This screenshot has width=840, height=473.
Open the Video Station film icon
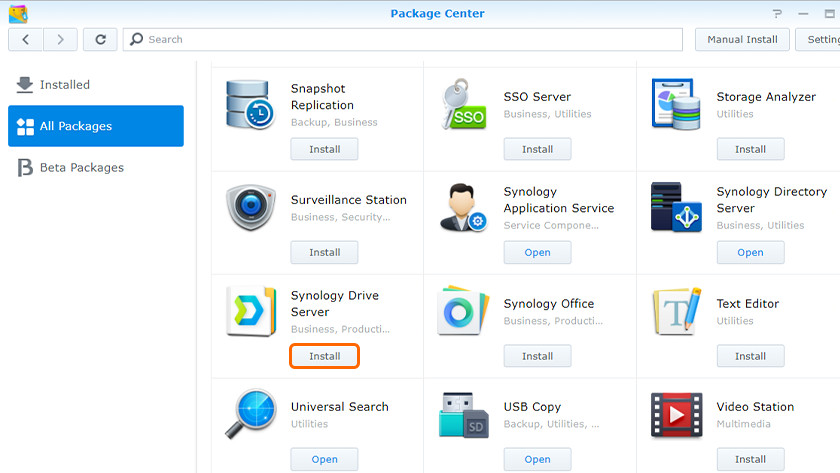tap(676, 415)
